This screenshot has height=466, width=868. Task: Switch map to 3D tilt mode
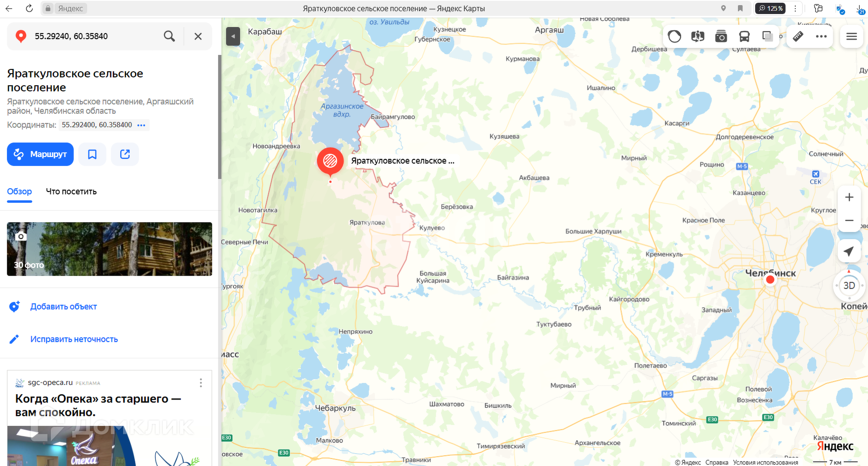(849, 285)
